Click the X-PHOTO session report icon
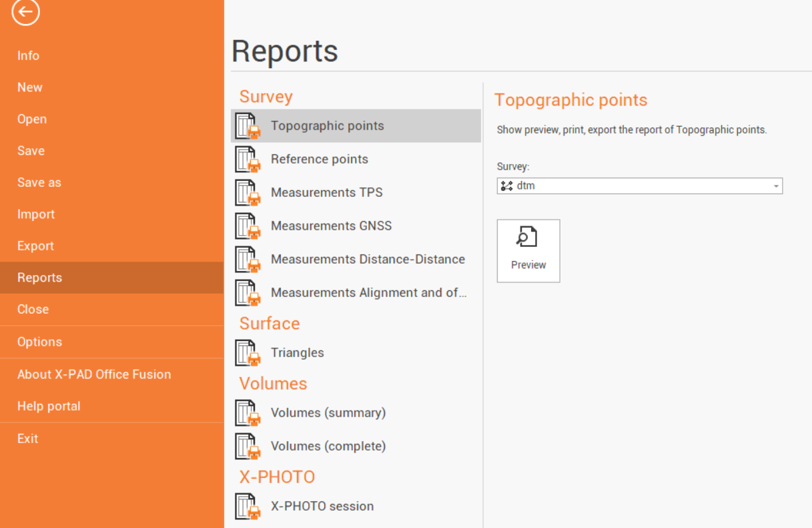Image resolution: width=812 pixels, height=528 pixels. 248,507
